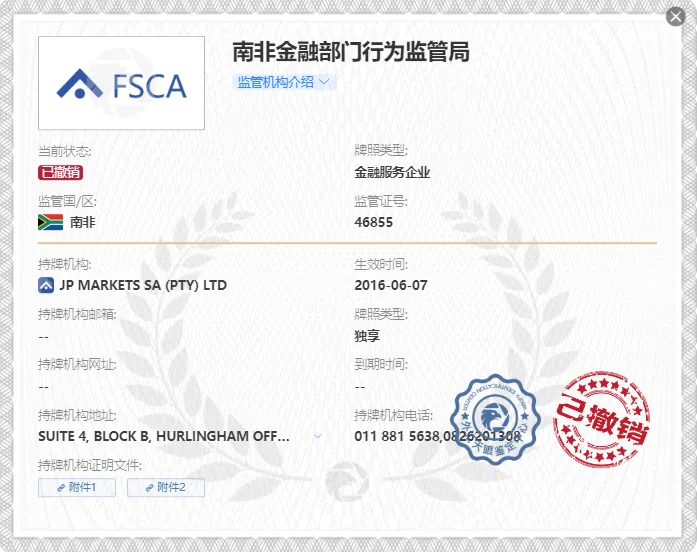Click the FSCA logo image
This screenshot has width=697, height=552.
pyautogui.click(x=121, y=83)
